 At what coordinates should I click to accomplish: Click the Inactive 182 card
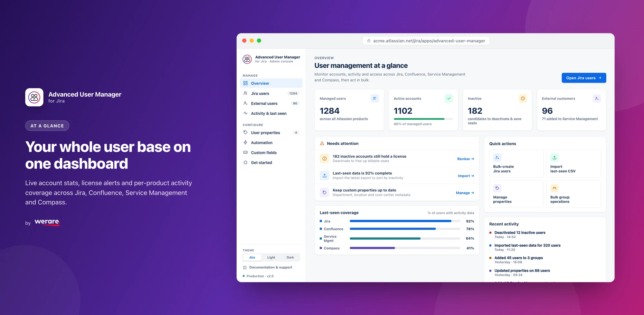click(497, 110)
